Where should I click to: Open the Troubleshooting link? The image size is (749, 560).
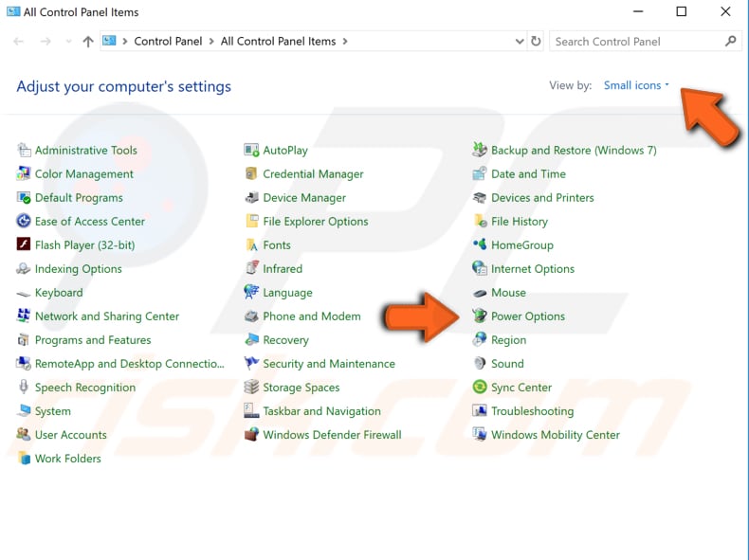point(532,411)
